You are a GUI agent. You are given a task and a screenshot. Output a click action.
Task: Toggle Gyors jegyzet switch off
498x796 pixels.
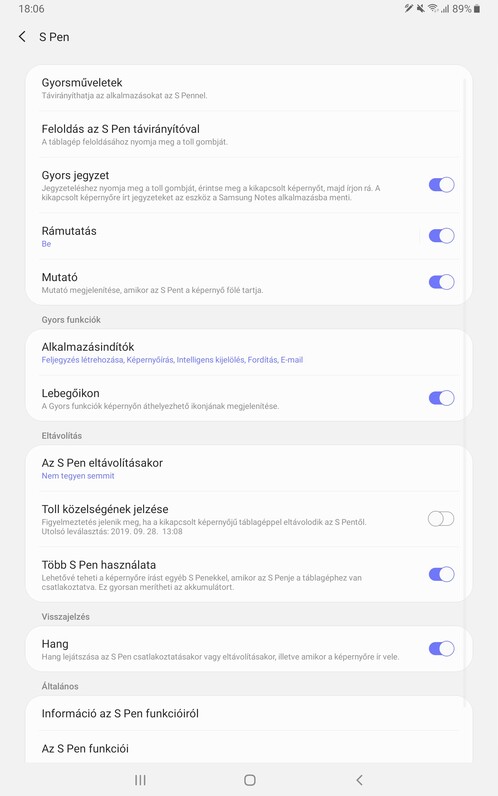pos(441,185)
